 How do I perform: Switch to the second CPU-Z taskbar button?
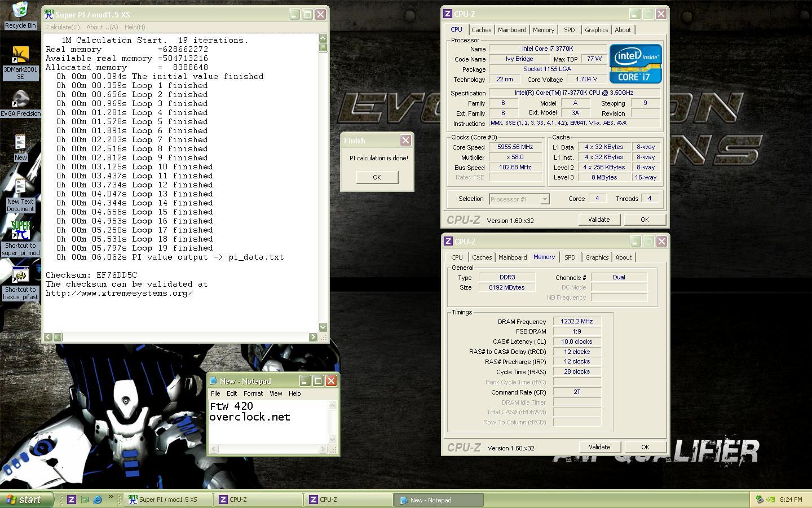pos(350,500)
